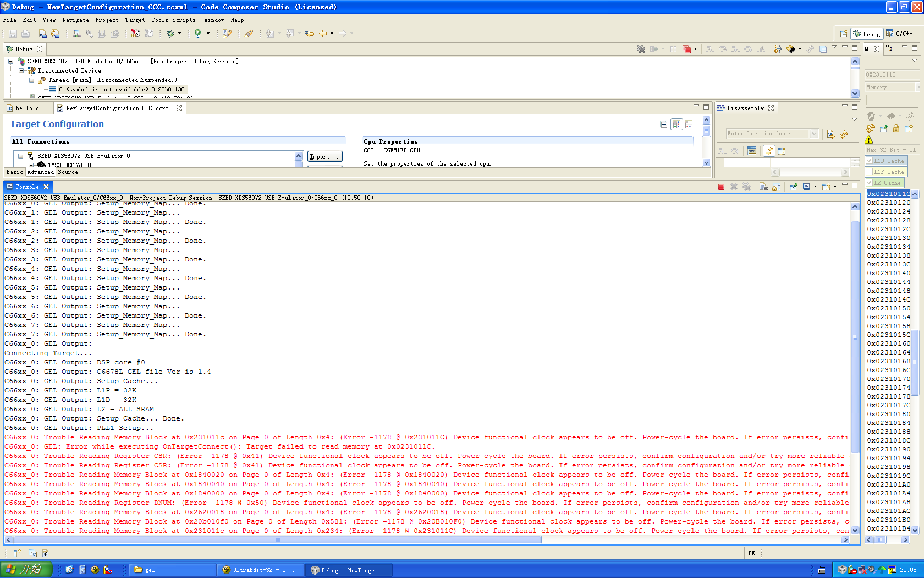Screen dimensions: 924x578
Task: Click the Disassembly refresh view icon
Action: [x=844, y=134]
